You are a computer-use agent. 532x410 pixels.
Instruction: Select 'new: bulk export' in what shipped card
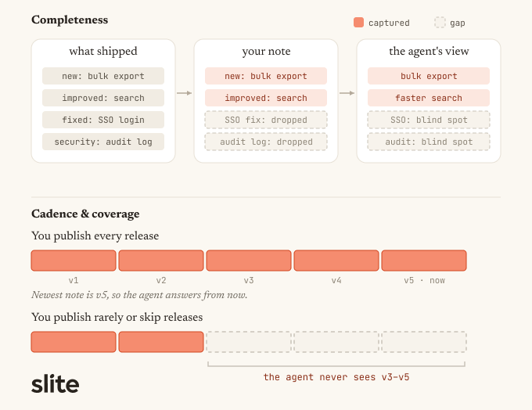coord(103,76)
